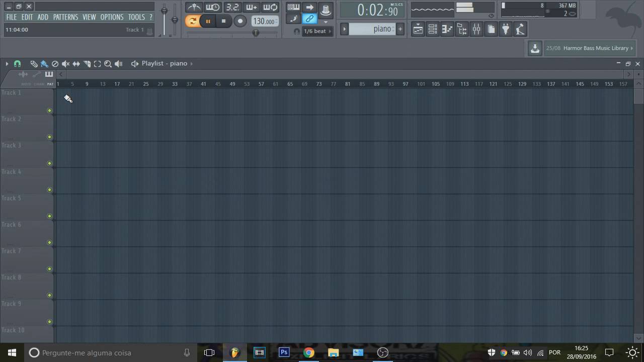Toggle the metronome button
The image size is (644, 362).
[194, 7]
